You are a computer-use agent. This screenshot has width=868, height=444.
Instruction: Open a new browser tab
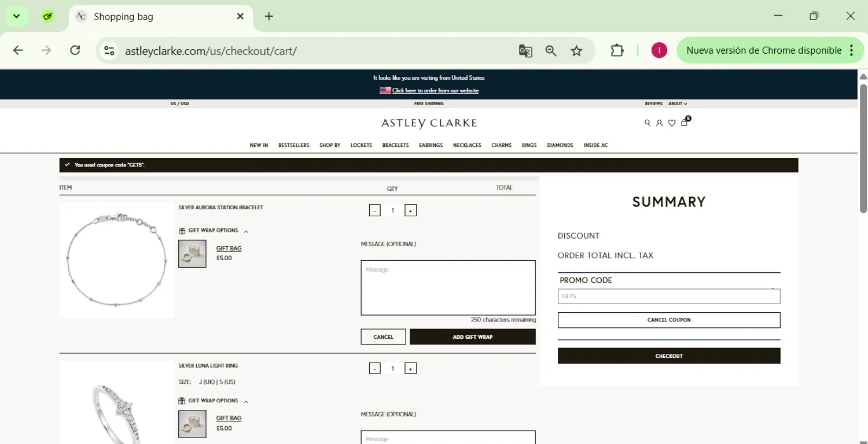pos(269,16)
